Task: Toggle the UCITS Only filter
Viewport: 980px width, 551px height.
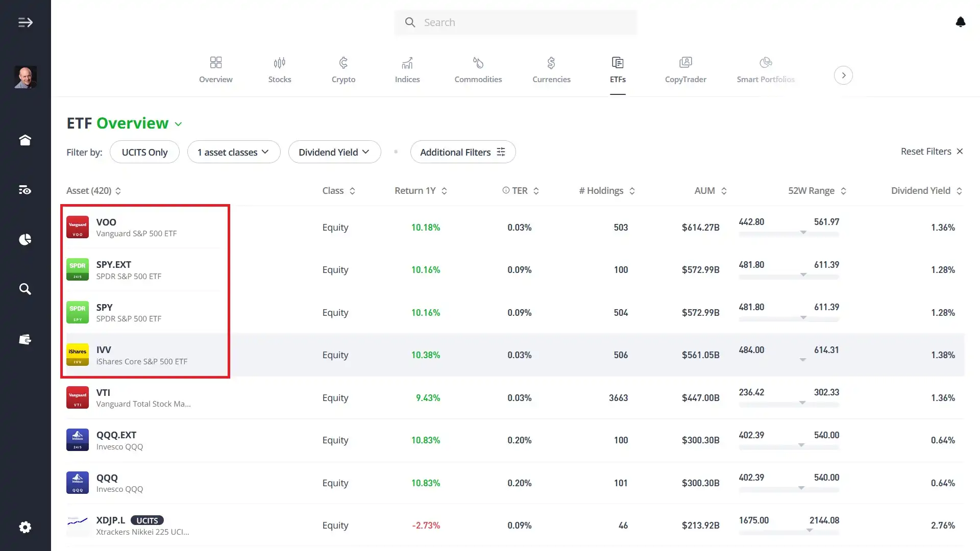Action: (144, 152)
